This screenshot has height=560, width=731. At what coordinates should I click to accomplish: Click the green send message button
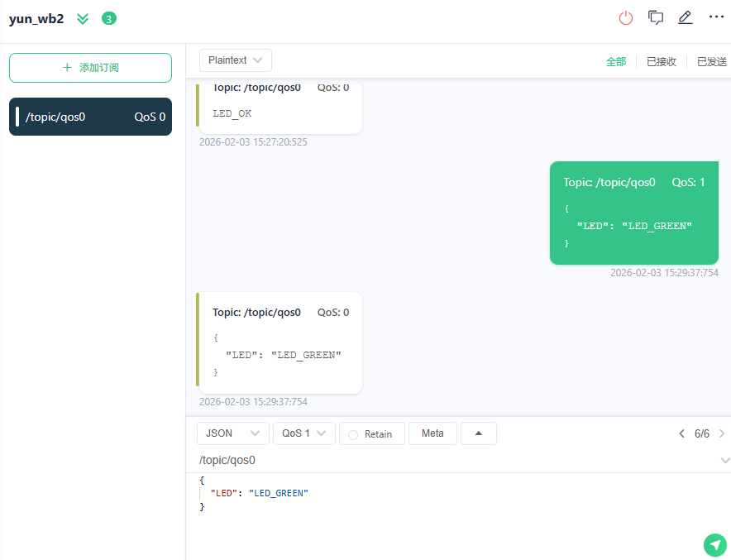click(714, 544)
